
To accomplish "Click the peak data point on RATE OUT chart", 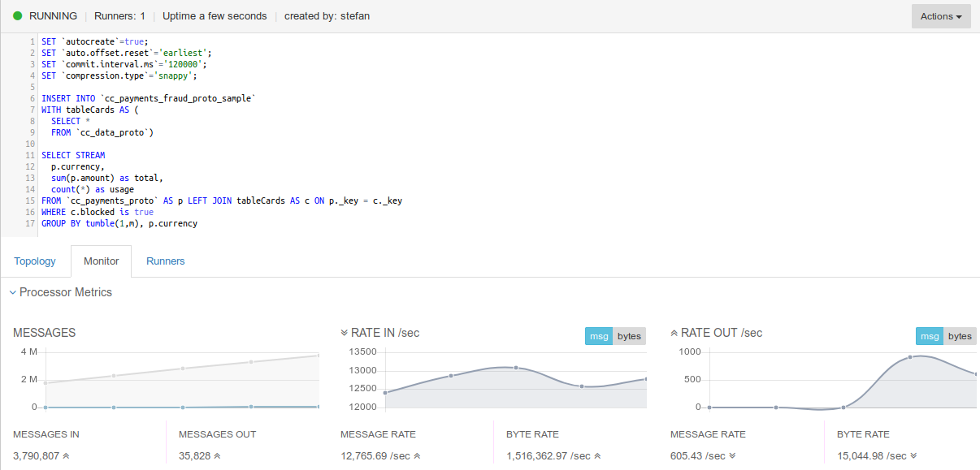I will click(x=910, y=357).
